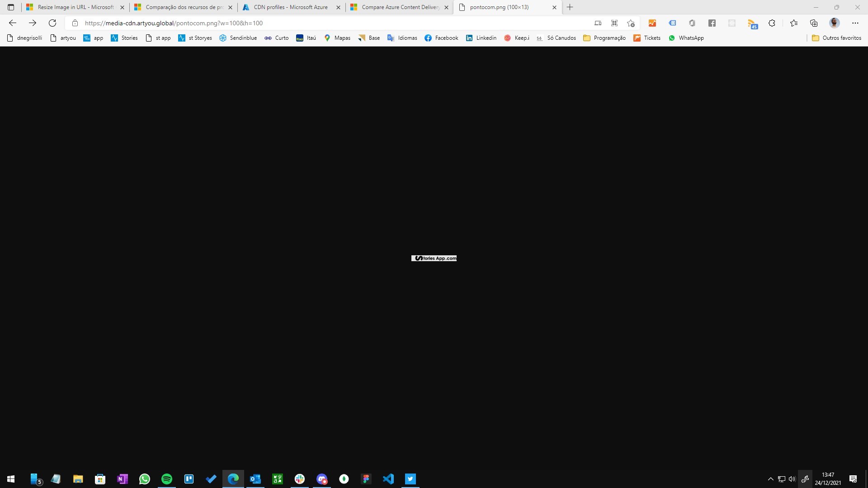Switch to CDN profiles Azure tab
Screen dimensions: 868x488
(x=292, y=7)
